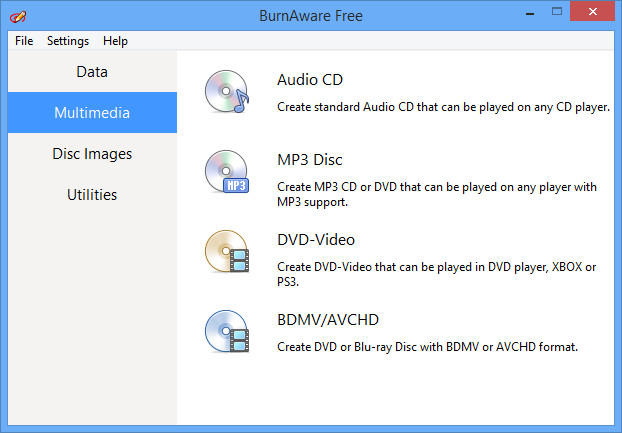Launch the BDMV/AVCHD disc icon
Screen dimensions: 622x433
[x=227, y=331]
